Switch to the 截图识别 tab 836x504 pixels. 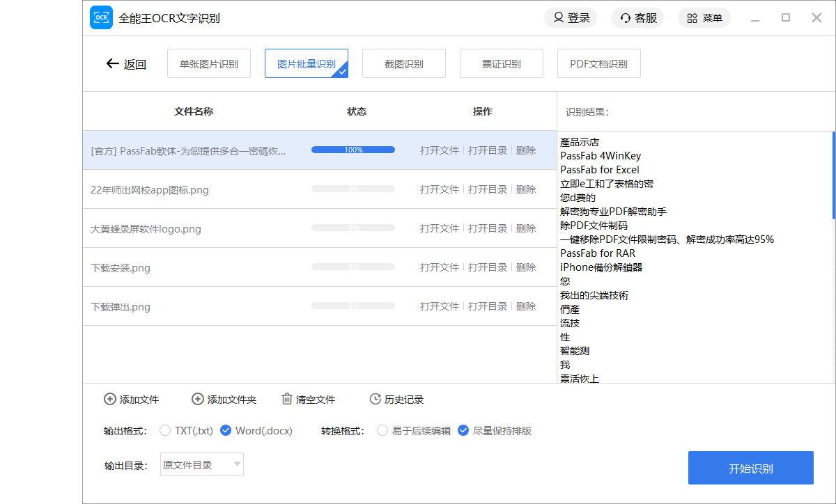coord(404,63)
